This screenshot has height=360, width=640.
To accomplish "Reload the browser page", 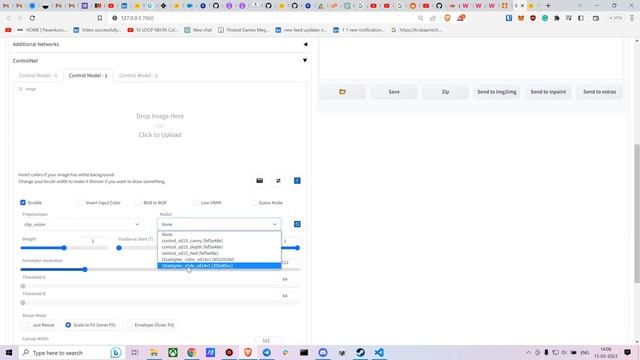I will click(32, 18).
